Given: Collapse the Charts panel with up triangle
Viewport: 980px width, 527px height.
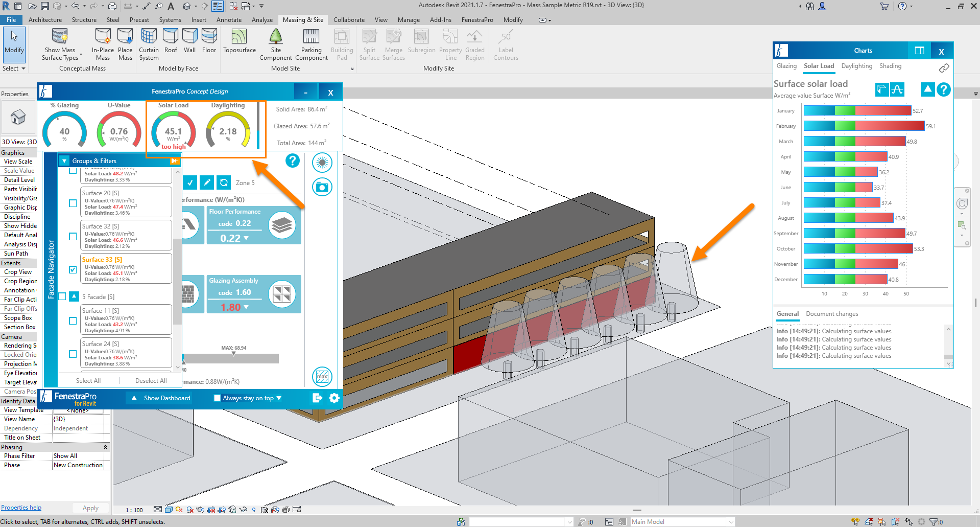Looking at the screenshot, I should [x=927, y=89].
